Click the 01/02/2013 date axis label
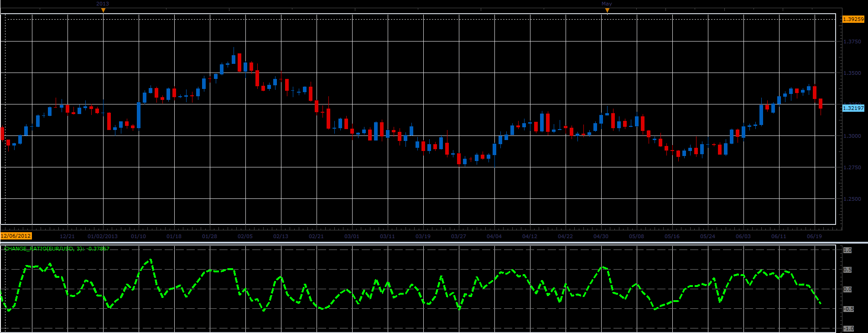The height and width of the screenshot is (333, 868). point(103,236)
